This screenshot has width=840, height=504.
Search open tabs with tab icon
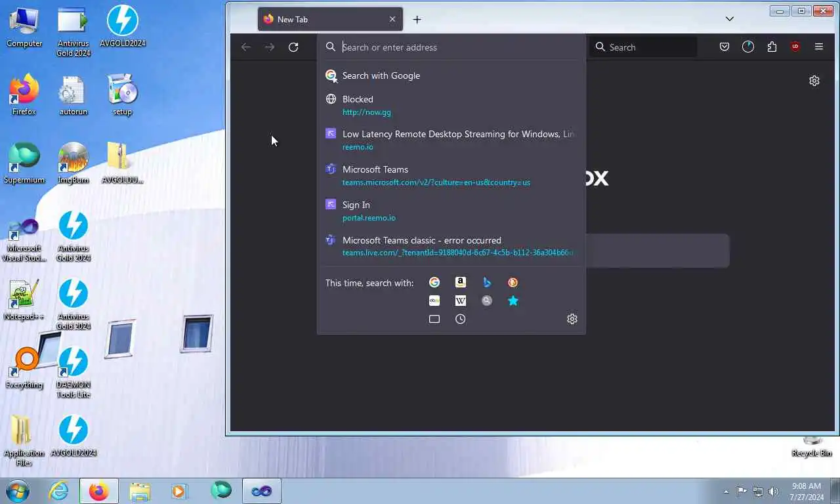click(x=434, y=319)
